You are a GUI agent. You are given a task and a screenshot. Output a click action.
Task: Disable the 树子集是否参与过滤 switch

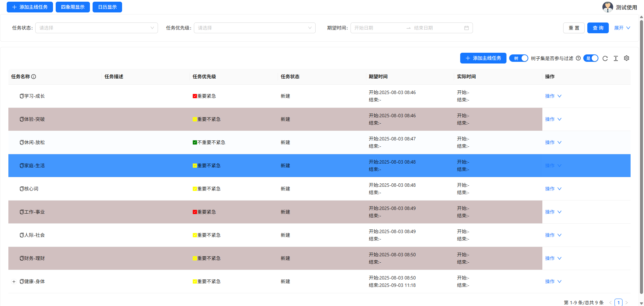(591, 58)
